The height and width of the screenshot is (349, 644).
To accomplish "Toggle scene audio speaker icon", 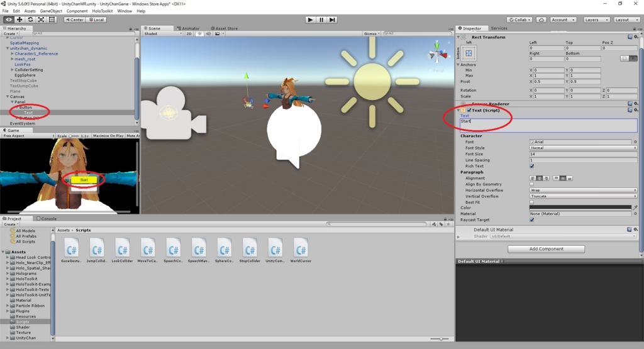I will [x=208, y=34].
